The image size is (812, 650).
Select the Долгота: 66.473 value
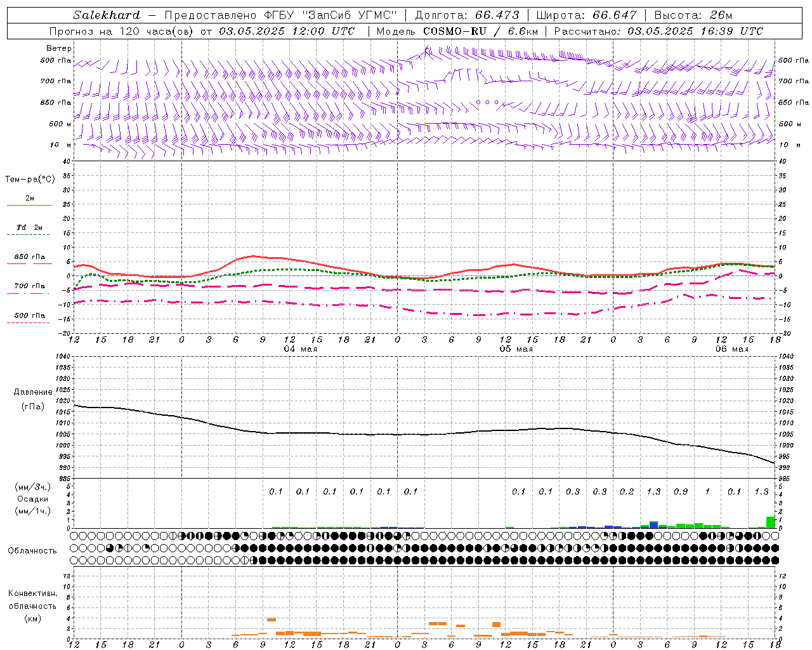(467, 15)
